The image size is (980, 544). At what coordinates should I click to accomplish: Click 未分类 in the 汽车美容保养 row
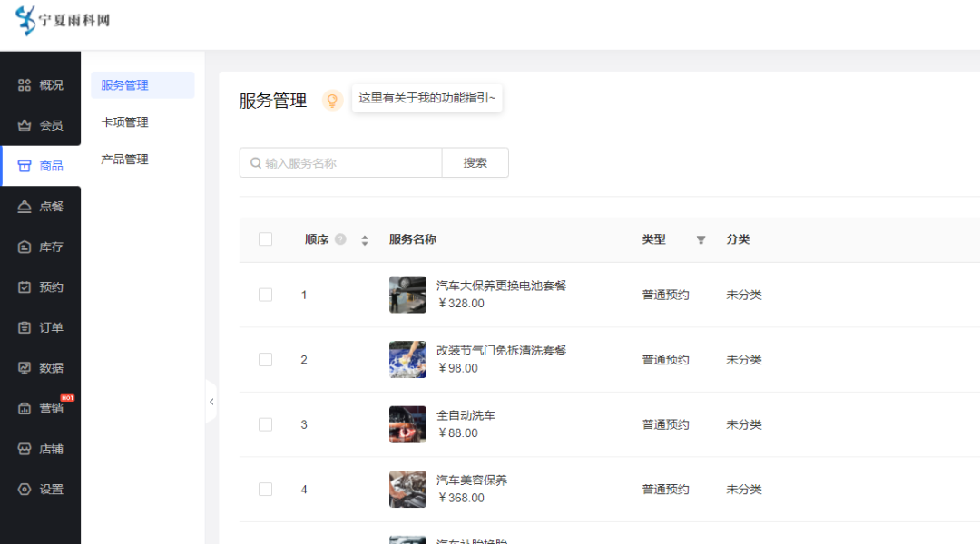coord(744,489)
